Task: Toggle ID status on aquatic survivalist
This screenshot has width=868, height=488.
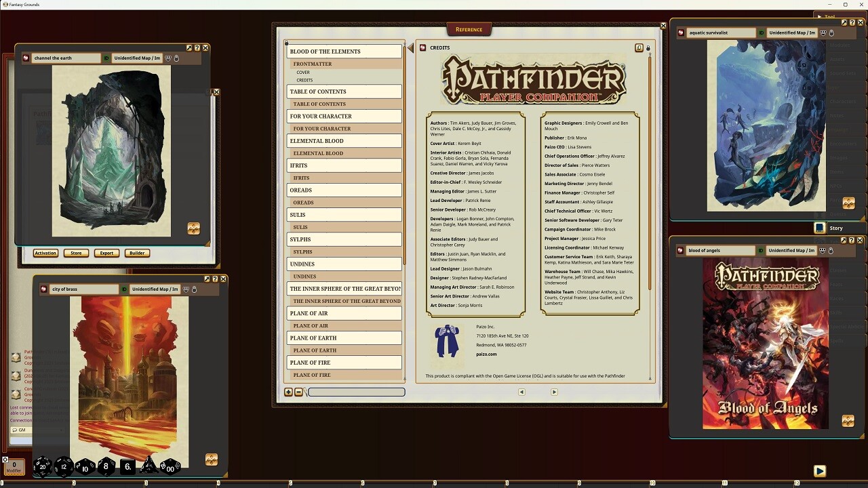Action: 762,33
